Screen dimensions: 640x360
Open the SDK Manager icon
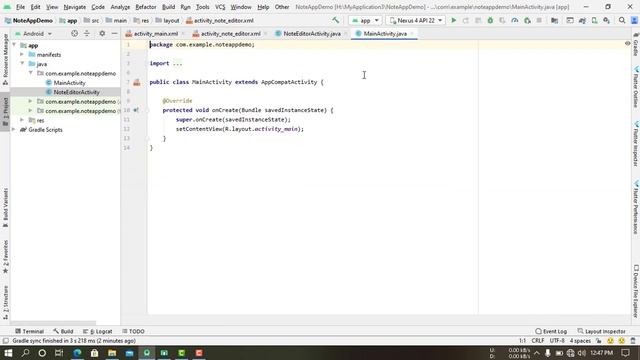point(607,20)
